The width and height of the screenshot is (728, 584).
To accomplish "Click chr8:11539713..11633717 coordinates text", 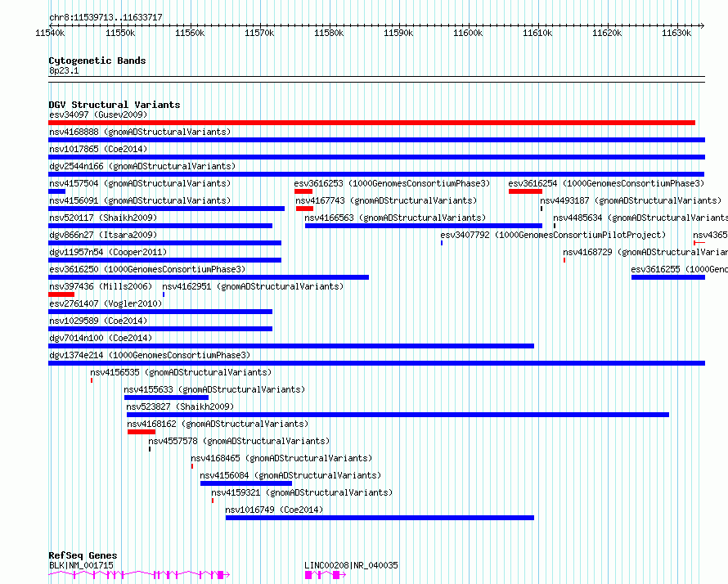I will (106, 18).
